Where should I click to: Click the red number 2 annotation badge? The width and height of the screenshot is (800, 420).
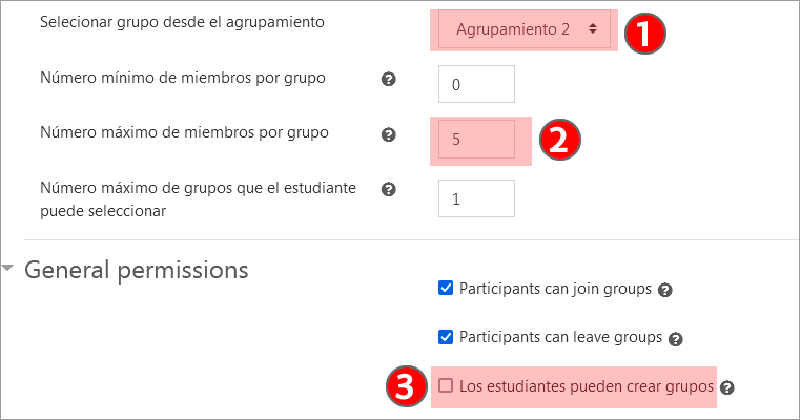pos(560,140)
